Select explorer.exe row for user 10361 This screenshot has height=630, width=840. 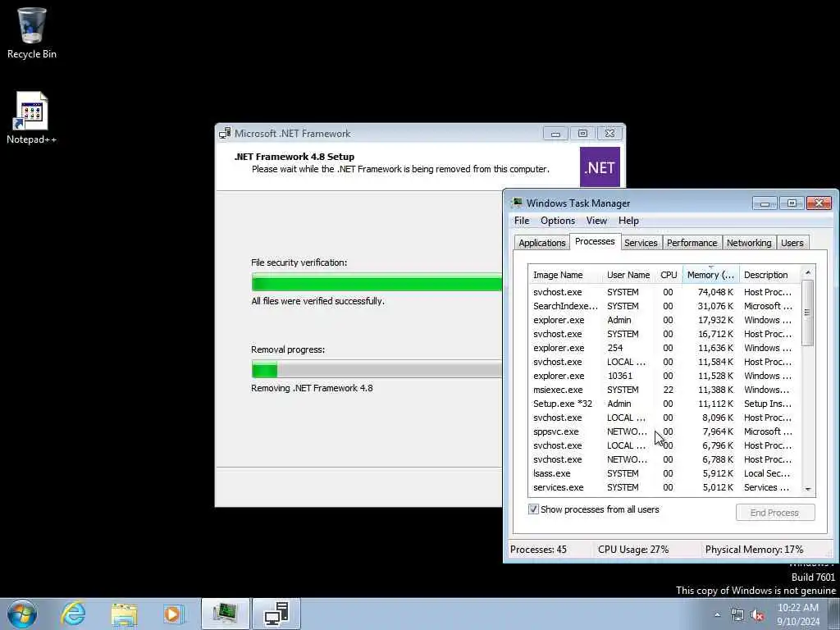coord(664,376)
